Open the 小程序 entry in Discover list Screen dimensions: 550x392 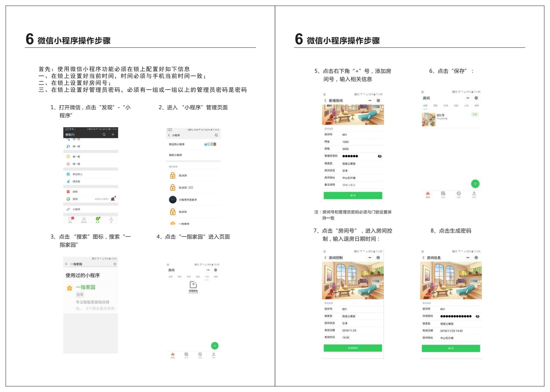[76, 209]
